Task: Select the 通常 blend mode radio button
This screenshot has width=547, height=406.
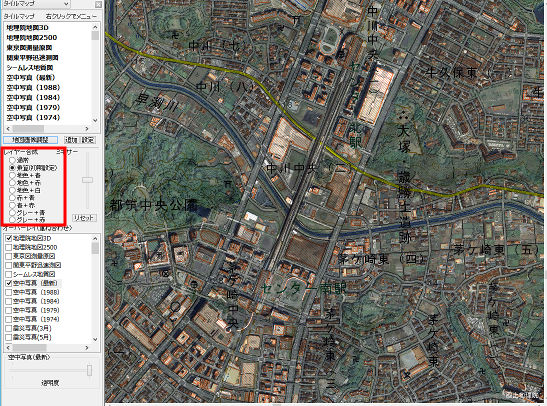Action: (13, 160)
